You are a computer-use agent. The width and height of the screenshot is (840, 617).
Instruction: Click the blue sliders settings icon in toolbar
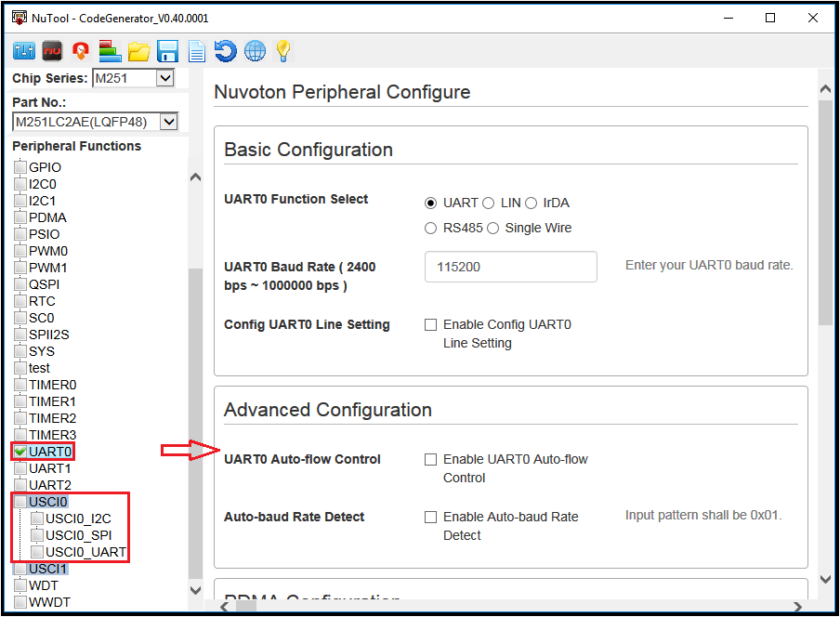tap(23, 51)
